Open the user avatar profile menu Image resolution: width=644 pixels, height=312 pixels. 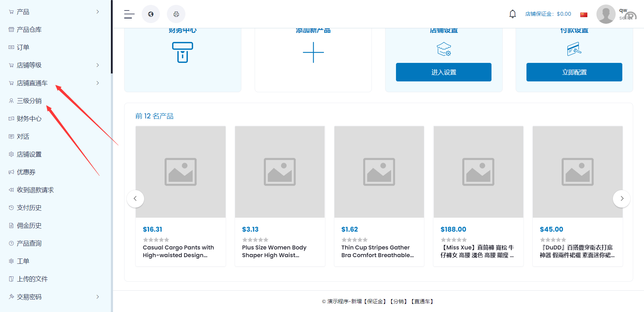point(606,14)
